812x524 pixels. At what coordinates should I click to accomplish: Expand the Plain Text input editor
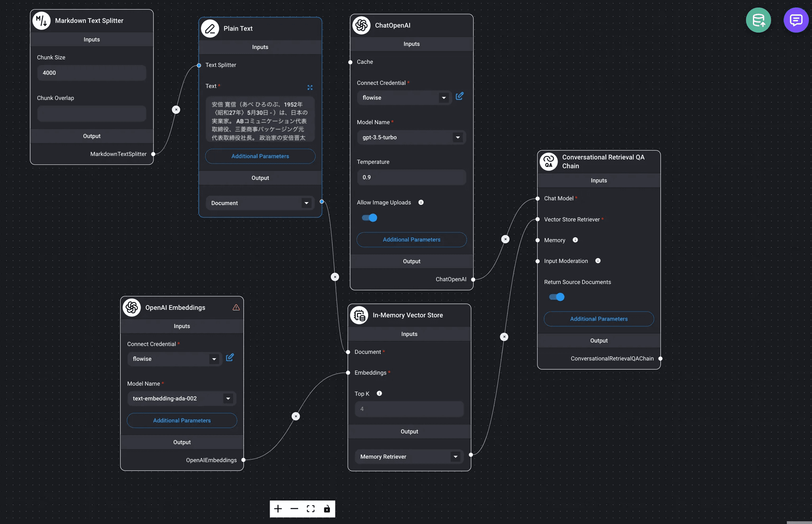(310, 87)
